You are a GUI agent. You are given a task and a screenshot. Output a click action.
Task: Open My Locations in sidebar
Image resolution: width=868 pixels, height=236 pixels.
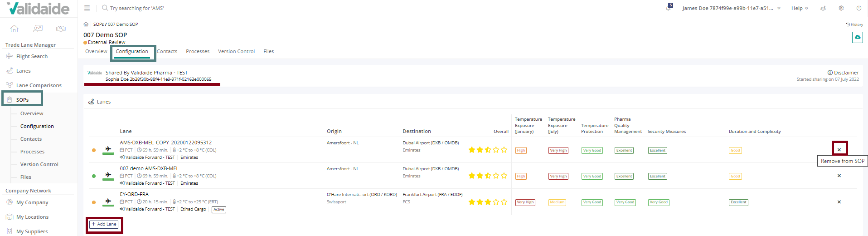pyautogui.click(x=32, y=217)
